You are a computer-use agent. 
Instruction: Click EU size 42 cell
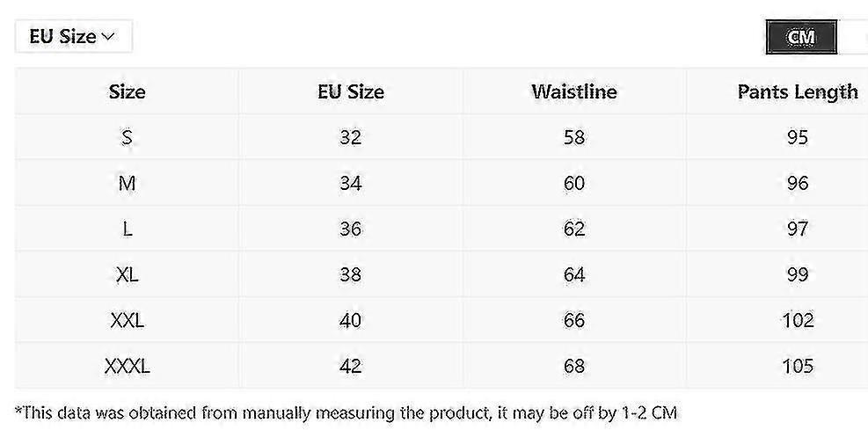tap(351, 367)
